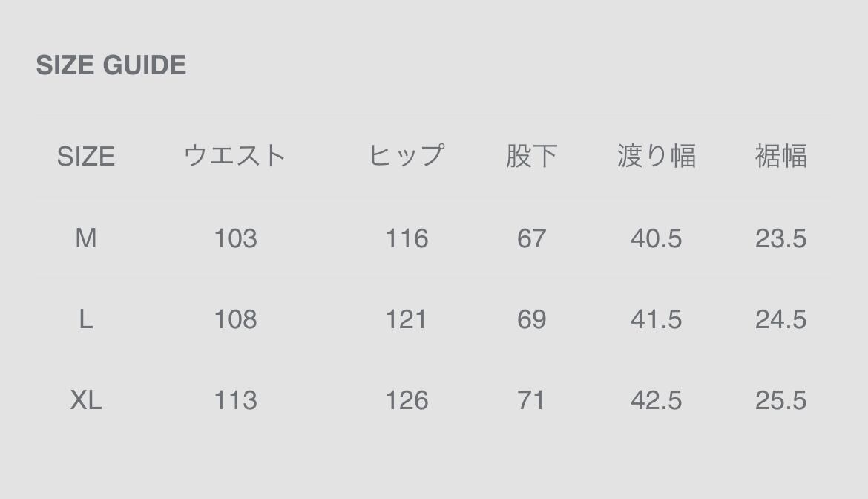The height and width of the screenshot is (499, 868).
Task: Click the M size row label
Action: [86, 238]
